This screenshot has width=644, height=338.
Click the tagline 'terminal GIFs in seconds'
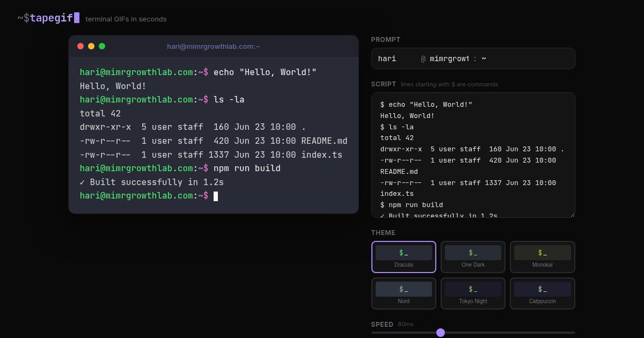click(x=126, y=19)
